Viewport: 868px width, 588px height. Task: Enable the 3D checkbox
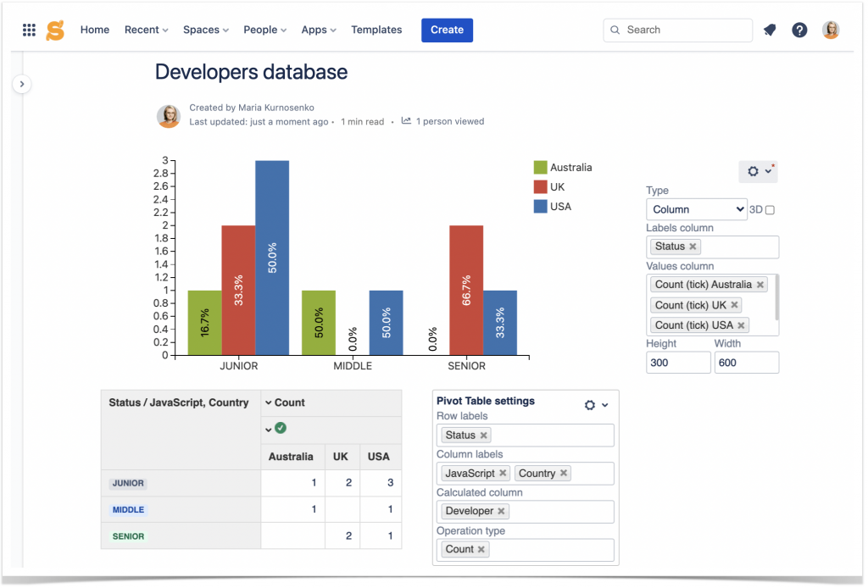770,208
